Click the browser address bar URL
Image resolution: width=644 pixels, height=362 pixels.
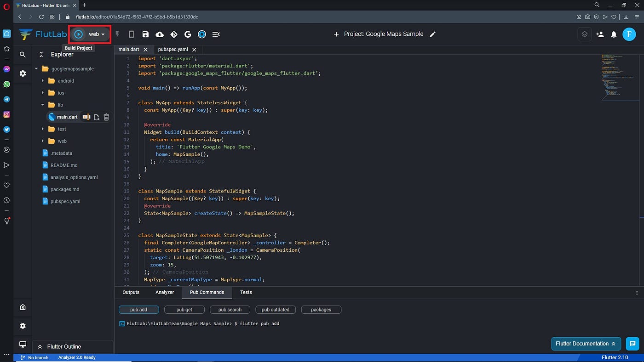click(137, 17)
